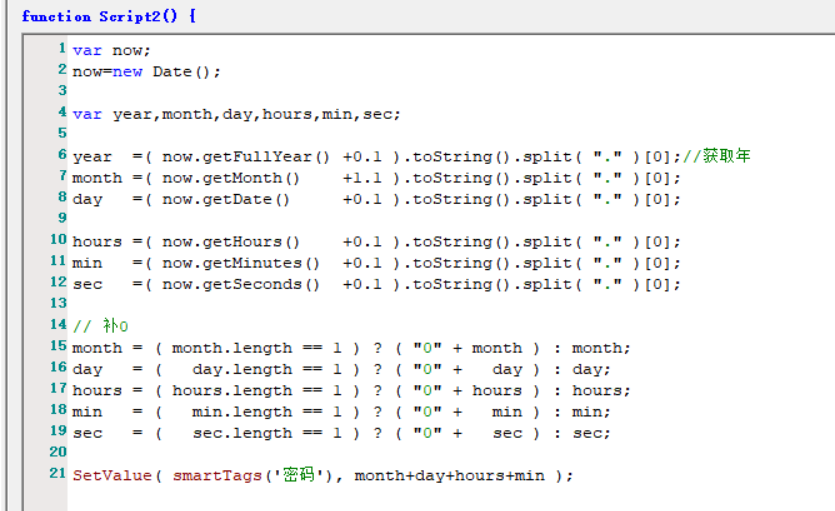
Task: Click 'day.length' on line 16
Action: 242,370
